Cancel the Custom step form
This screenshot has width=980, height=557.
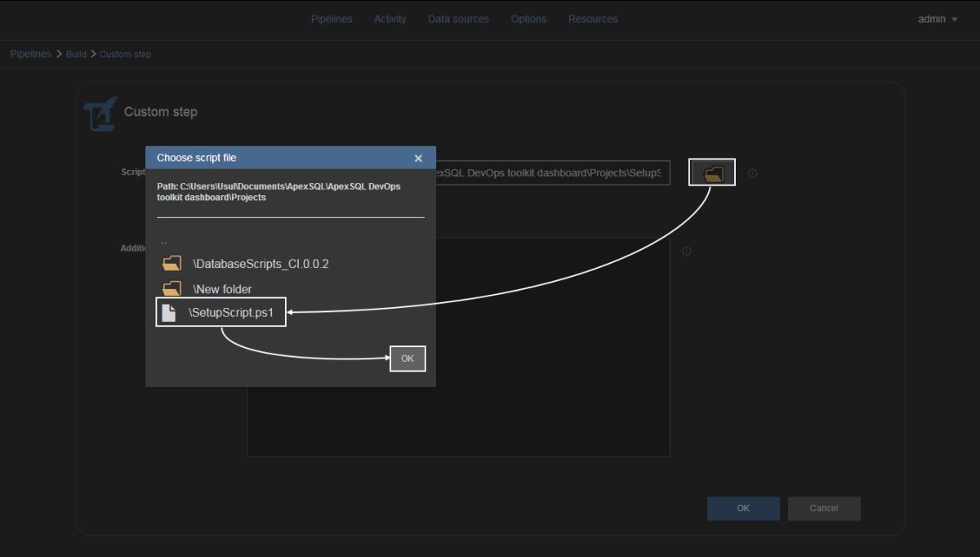[x=824, y=508]
